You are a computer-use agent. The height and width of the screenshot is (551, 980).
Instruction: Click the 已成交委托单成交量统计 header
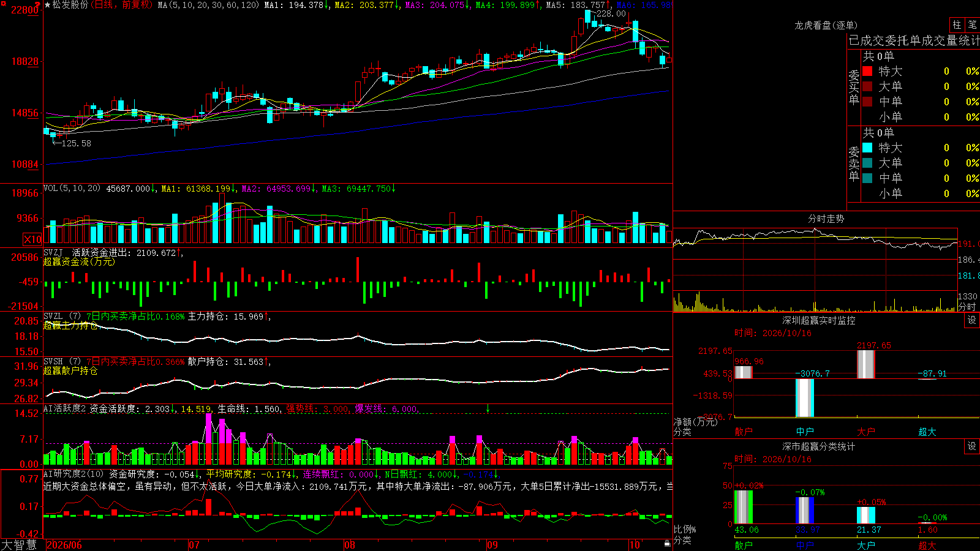[x=914, y=41]
